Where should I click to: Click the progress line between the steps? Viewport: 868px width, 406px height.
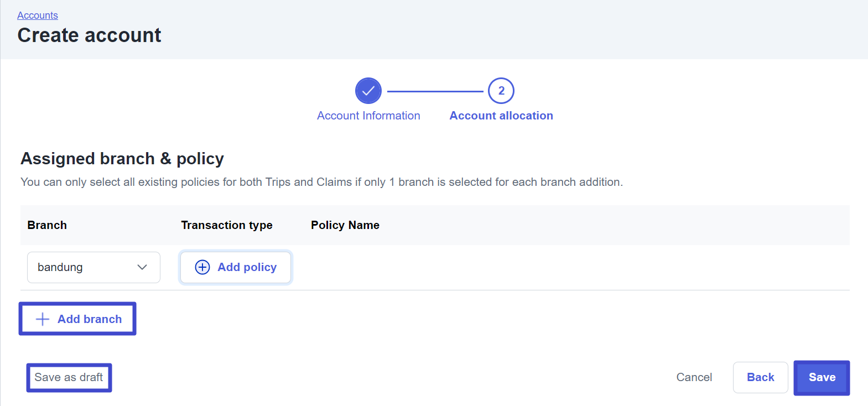(x=435, y=91)
